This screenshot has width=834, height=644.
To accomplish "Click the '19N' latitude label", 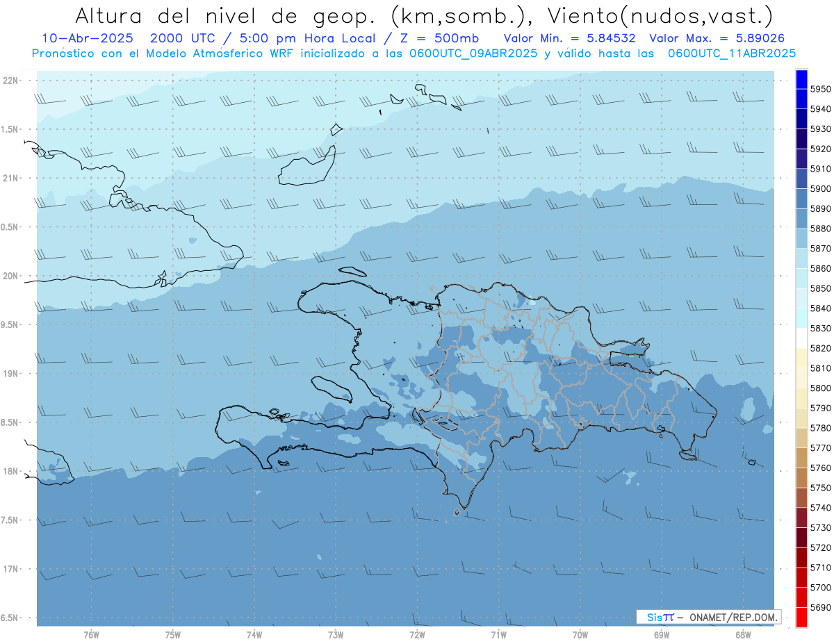I will [x=10, y=374].
